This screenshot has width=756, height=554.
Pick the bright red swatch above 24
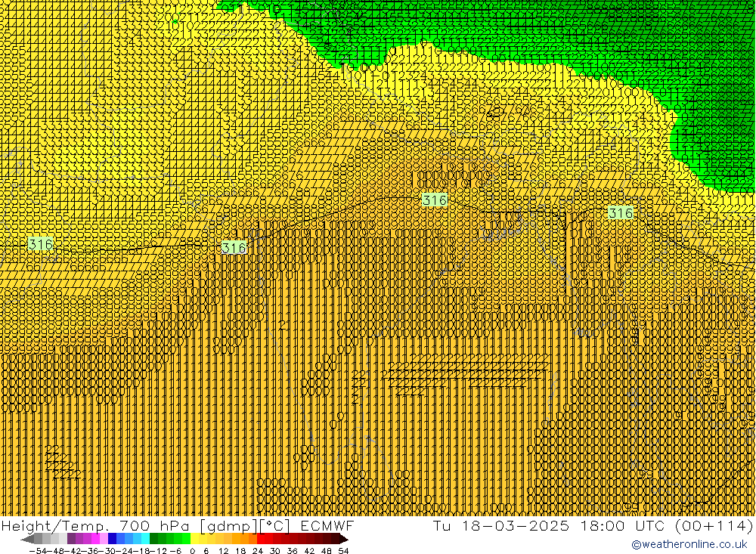tap(261, 539)
